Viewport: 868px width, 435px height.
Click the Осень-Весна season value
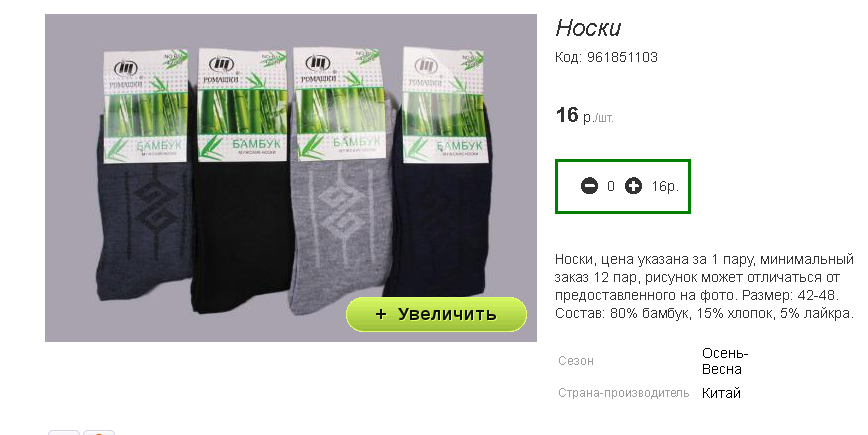725,361
